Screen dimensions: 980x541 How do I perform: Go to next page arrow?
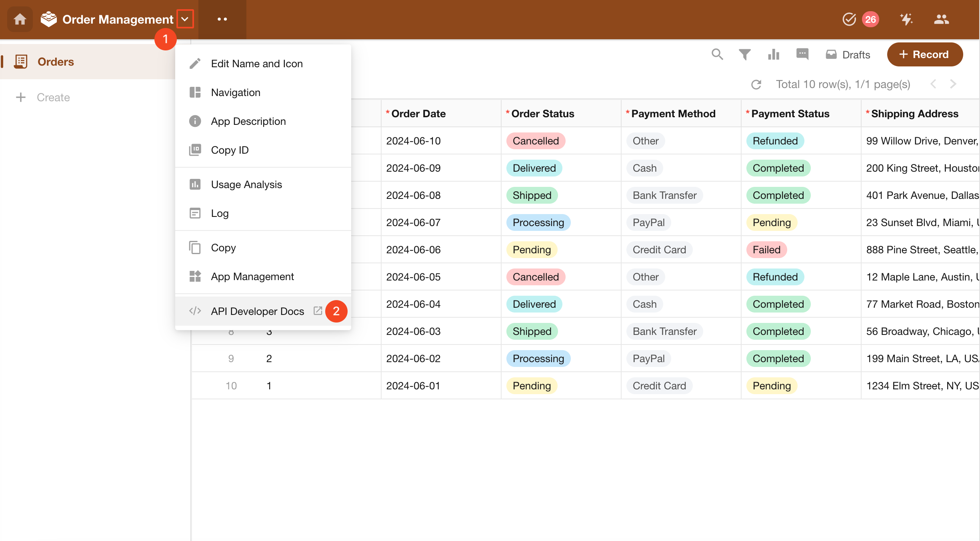tap(953, 84)
